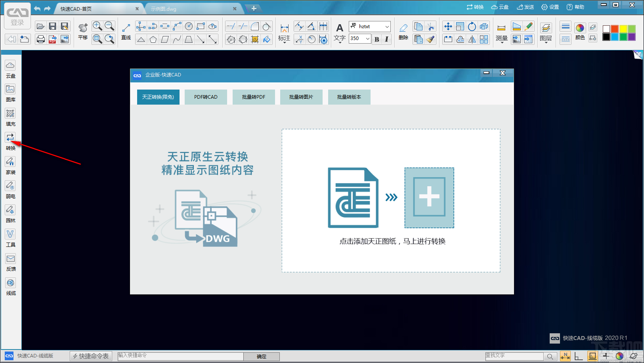Select the circle drawing tool icon
The height and width of the screenshot is (363, 644).
[189, 26]
